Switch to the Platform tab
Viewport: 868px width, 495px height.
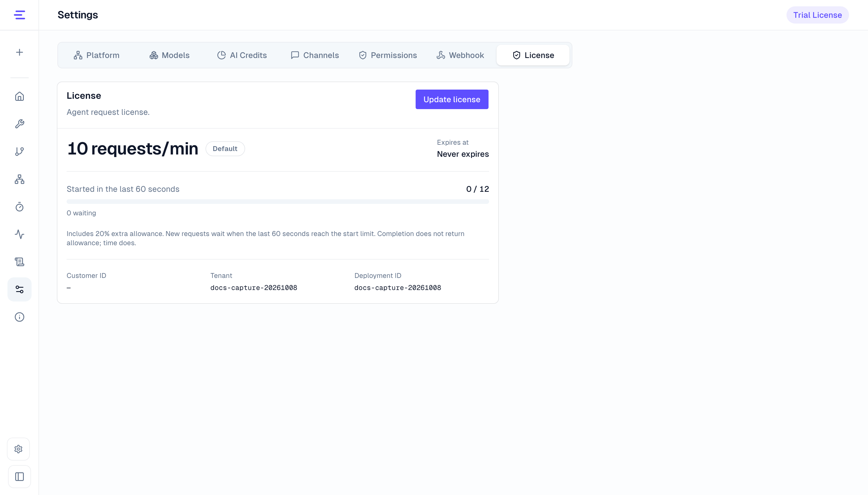pos(96,55)
